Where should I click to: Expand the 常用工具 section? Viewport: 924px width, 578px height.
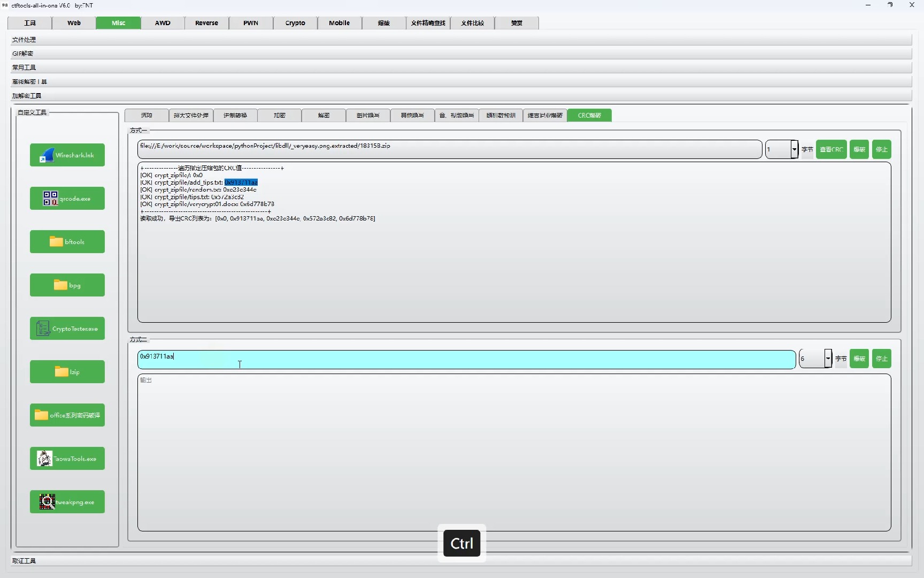tap(461, 67)
